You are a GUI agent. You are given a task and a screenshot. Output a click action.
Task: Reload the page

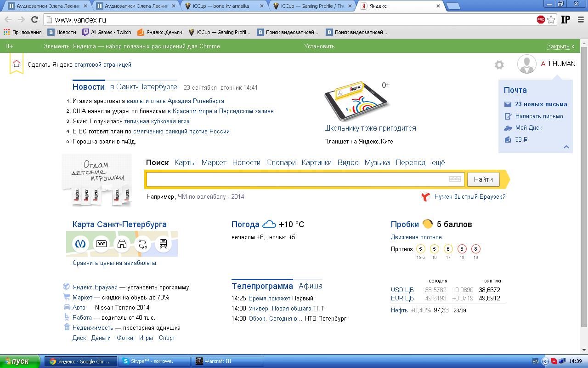tap(34, 19)
